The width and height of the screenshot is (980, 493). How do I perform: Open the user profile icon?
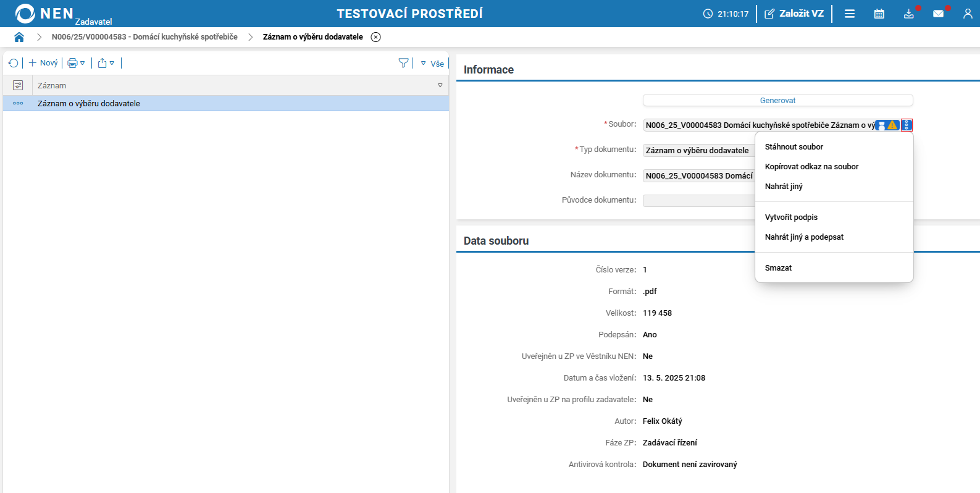click(967, 14)
